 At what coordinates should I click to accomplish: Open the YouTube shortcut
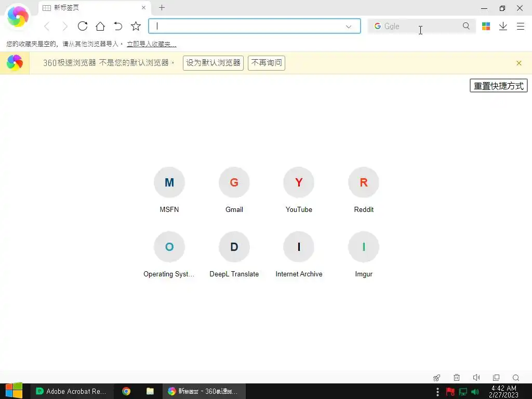point(299,190)
